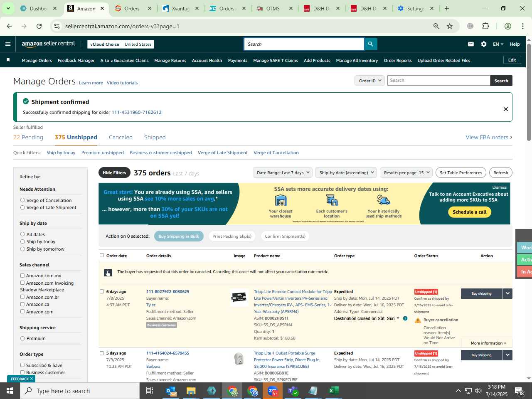The height and width of the screenshot is (399, 532).
Task: Open the Seller Central hamburger menu
Action: (8, 44)
